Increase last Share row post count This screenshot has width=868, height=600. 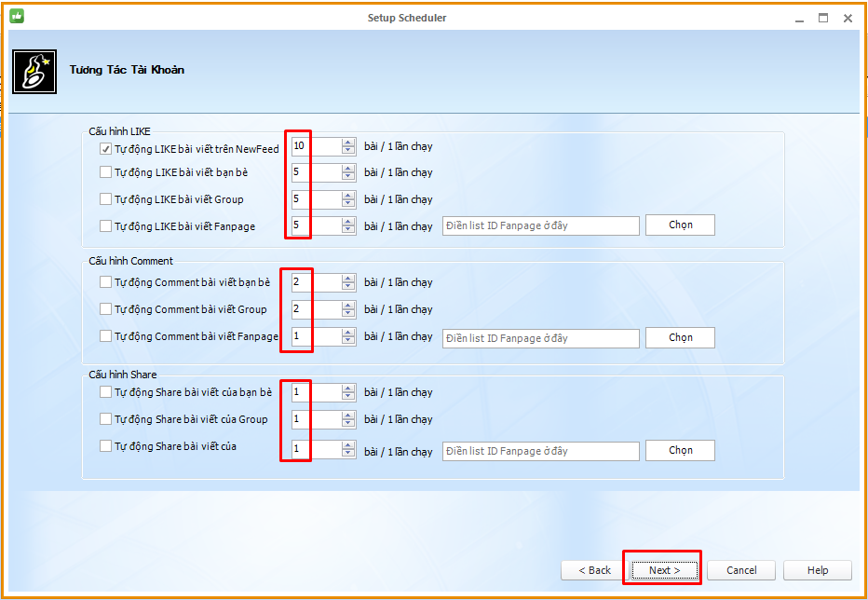click(348, 446)
